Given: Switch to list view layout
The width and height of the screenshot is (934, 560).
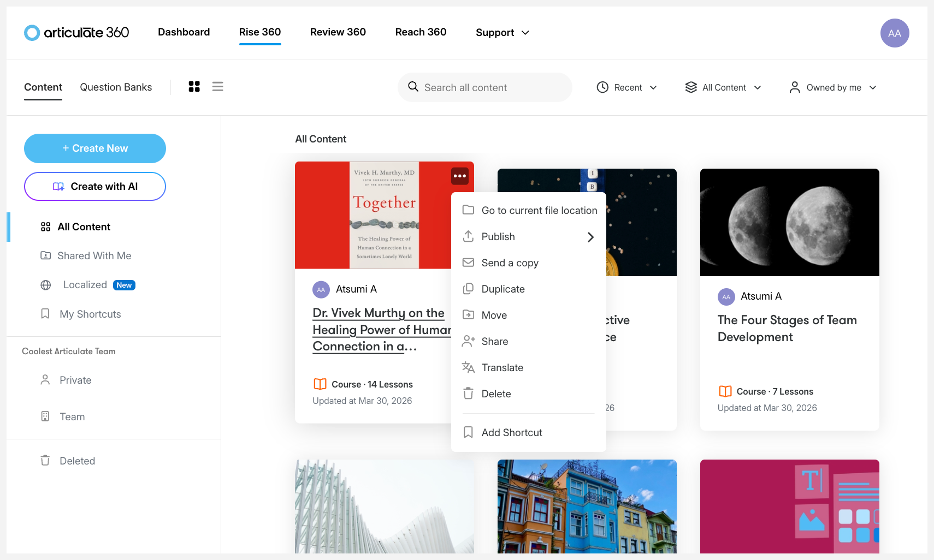Looking at the screenshot, I should click(217, 87).
